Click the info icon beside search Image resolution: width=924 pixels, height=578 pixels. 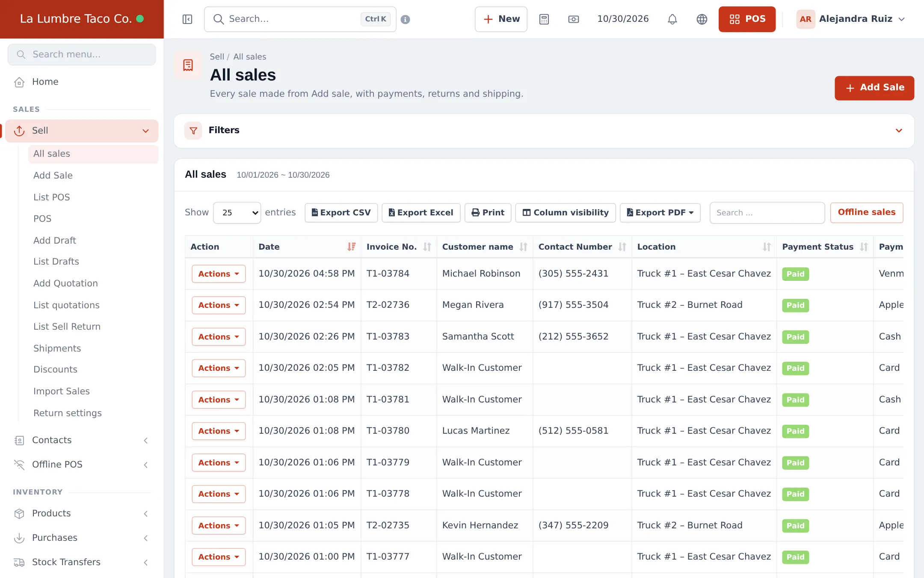click(x=406, y=19)
